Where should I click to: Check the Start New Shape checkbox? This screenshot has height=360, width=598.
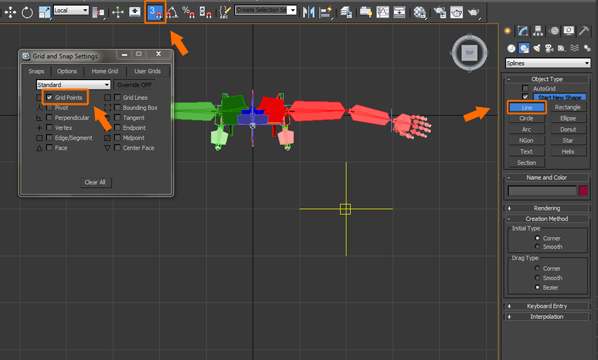(x=525, y=97)
